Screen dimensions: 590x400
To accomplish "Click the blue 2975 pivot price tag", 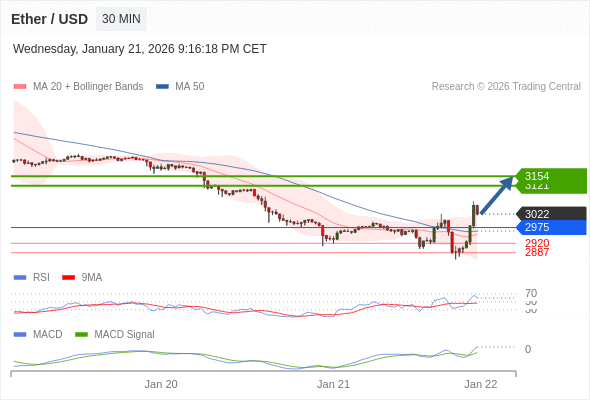I will pos(551,228).
